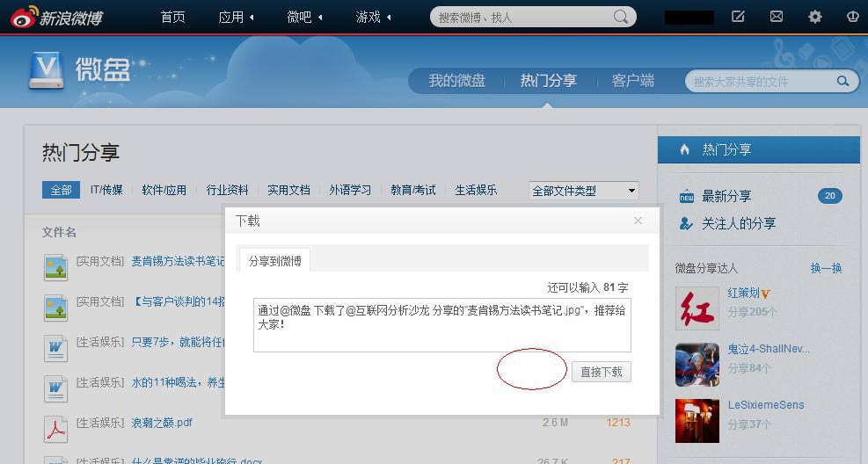Click the Sina Weibo logo

[x=57, y=18]
